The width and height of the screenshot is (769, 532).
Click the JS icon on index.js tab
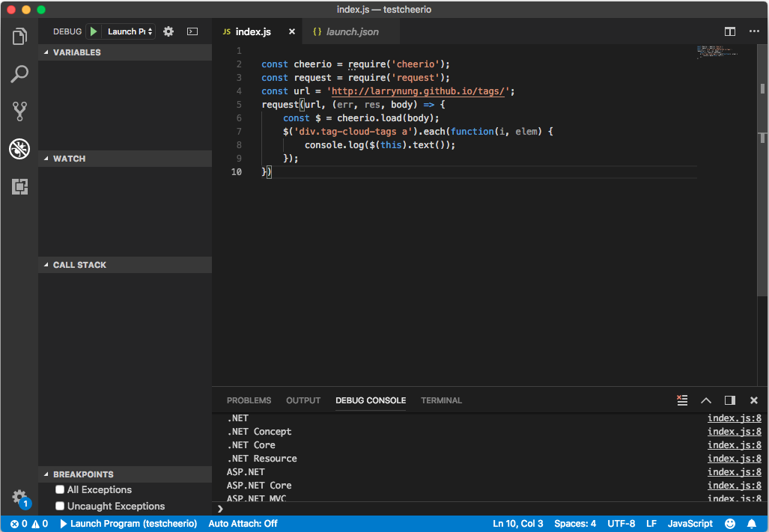[x=227, y=31]
